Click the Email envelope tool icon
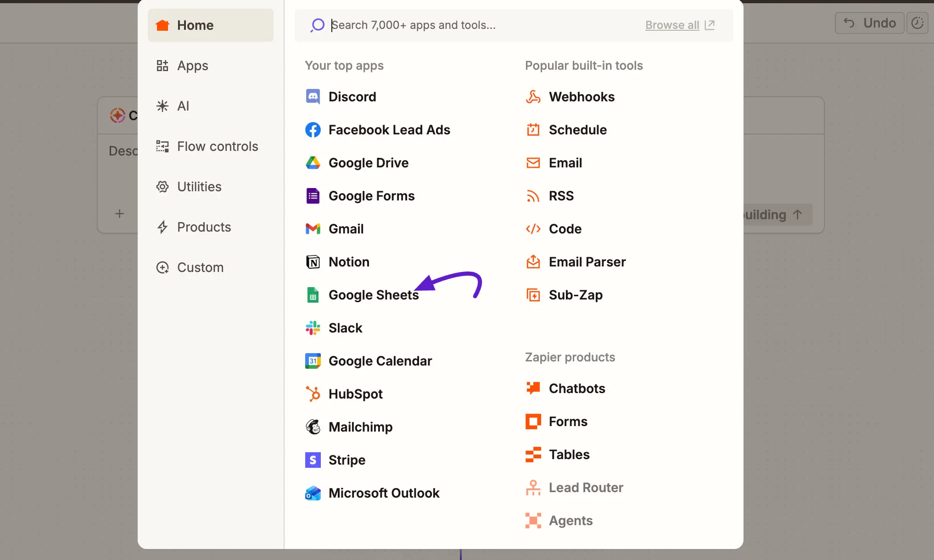 (533, 163)
